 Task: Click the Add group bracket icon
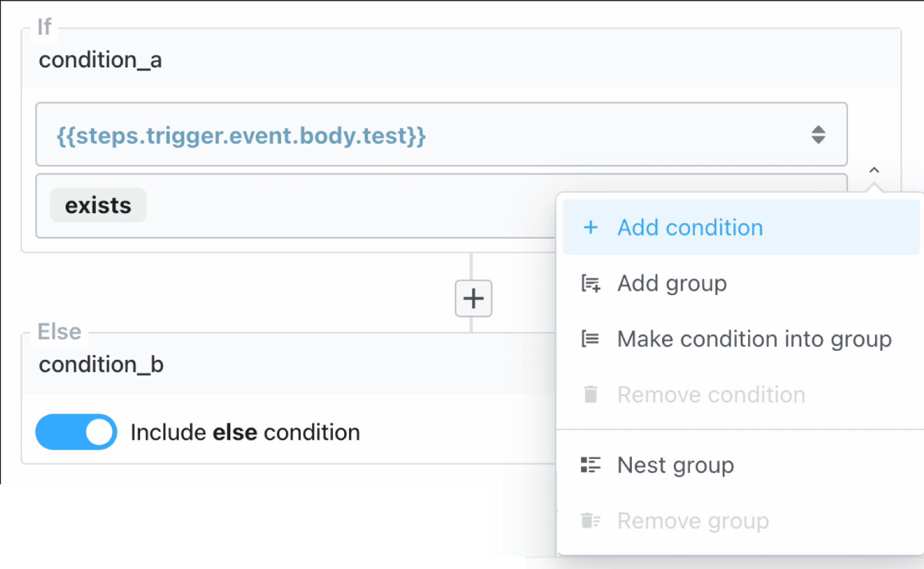[591, 283]
